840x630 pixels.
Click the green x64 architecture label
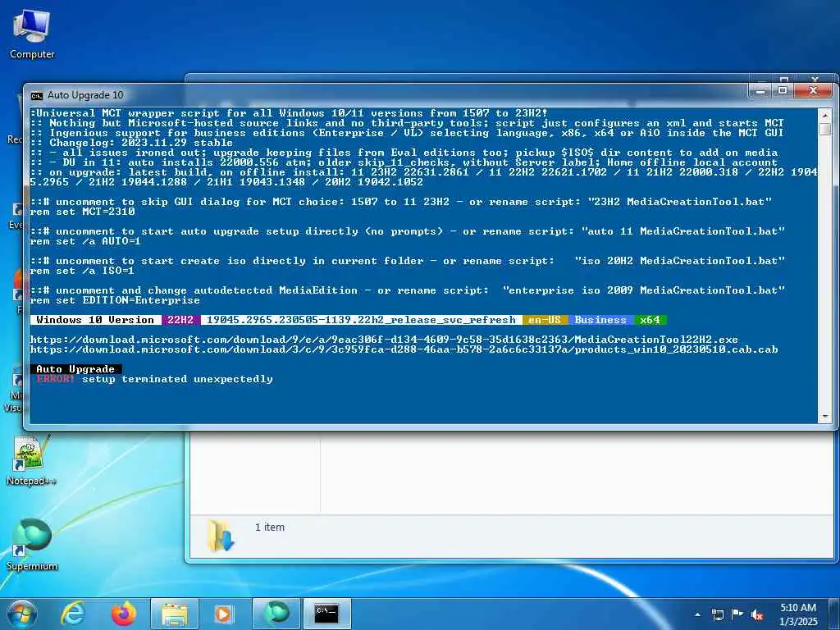tap(650, 320)
